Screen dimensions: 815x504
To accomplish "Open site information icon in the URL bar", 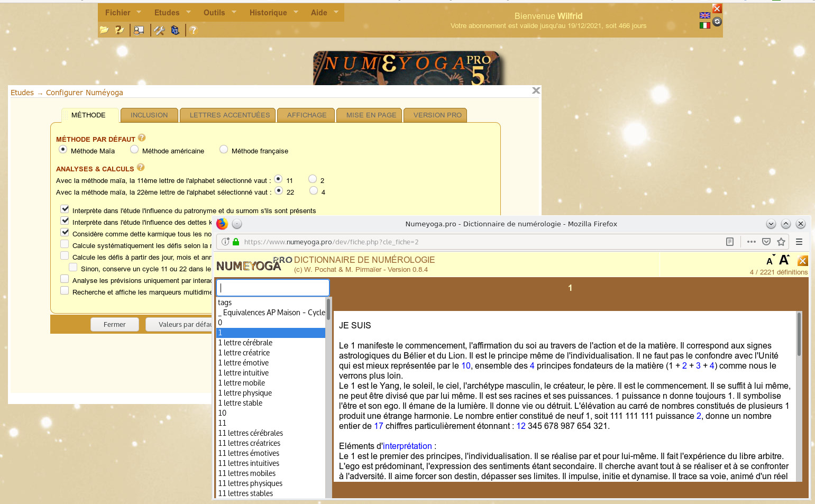I will [x=225, y=242].
